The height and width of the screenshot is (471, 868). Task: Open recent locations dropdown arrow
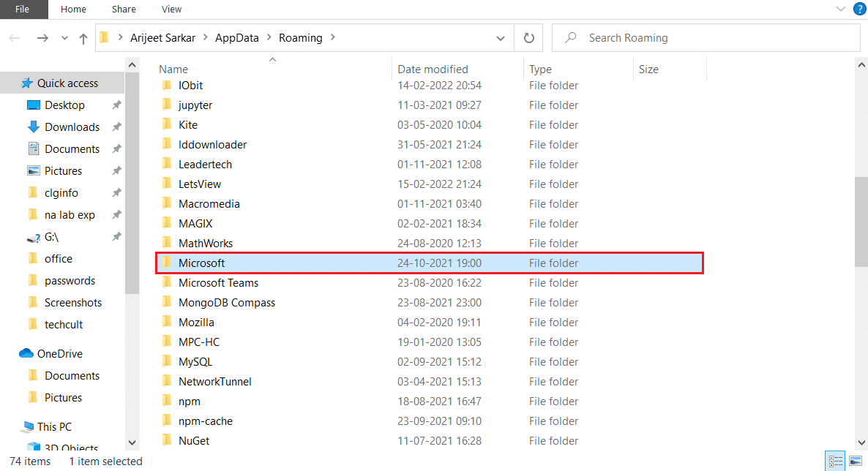coord(64,38)
